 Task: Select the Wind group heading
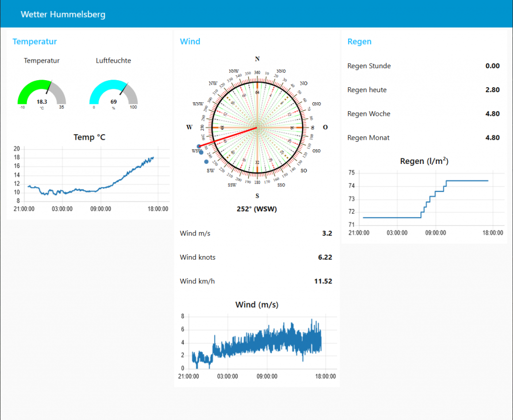click(x=190, y=42)
